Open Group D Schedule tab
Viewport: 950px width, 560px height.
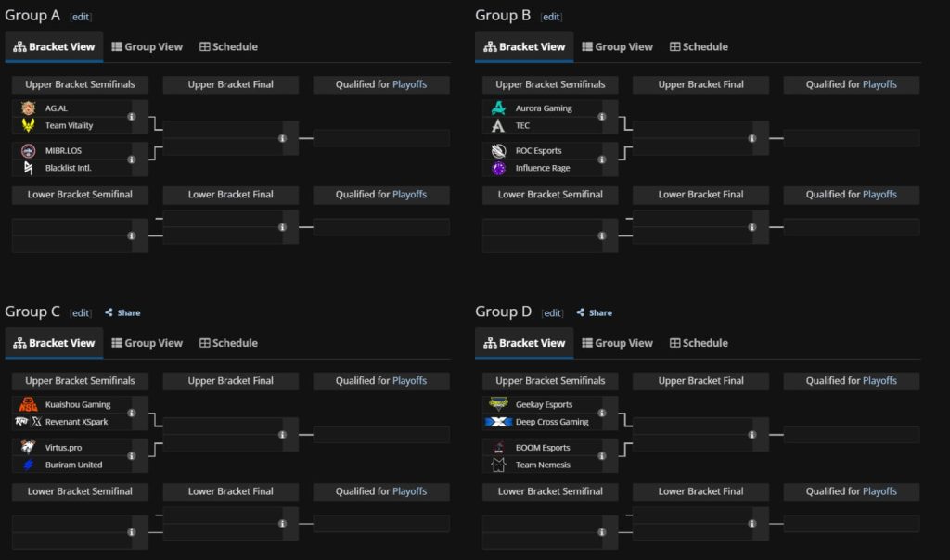[699, 343]
